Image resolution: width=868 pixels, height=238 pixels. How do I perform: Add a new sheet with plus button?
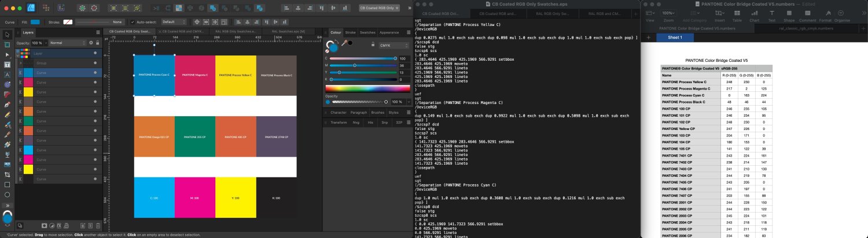[x=648, y=38]
